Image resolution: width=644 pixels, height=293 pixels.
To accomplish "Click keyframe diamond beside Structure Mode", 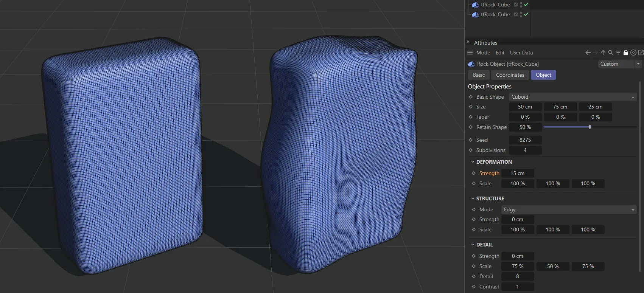I will click(474, 209).
